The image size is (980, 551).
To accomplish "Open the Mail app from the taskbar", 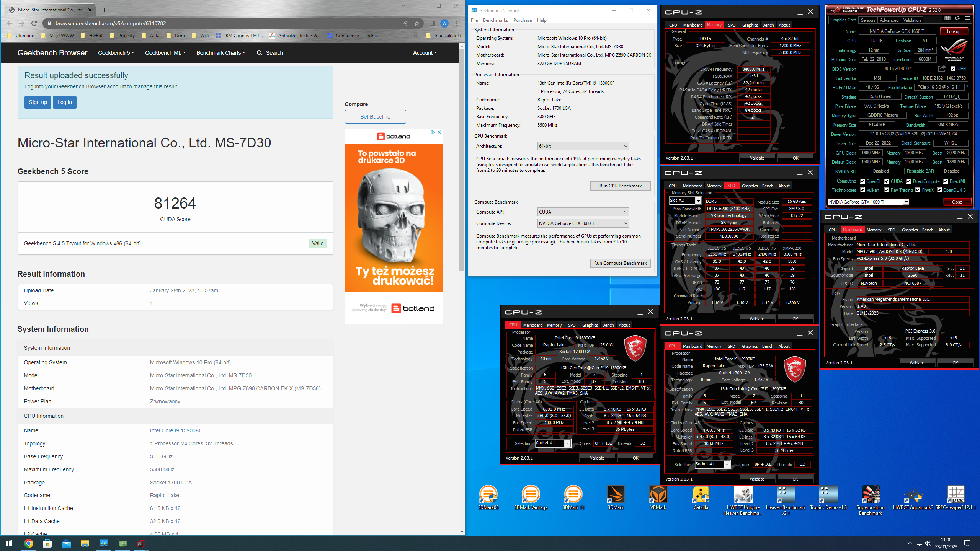I will coord(66,543).
